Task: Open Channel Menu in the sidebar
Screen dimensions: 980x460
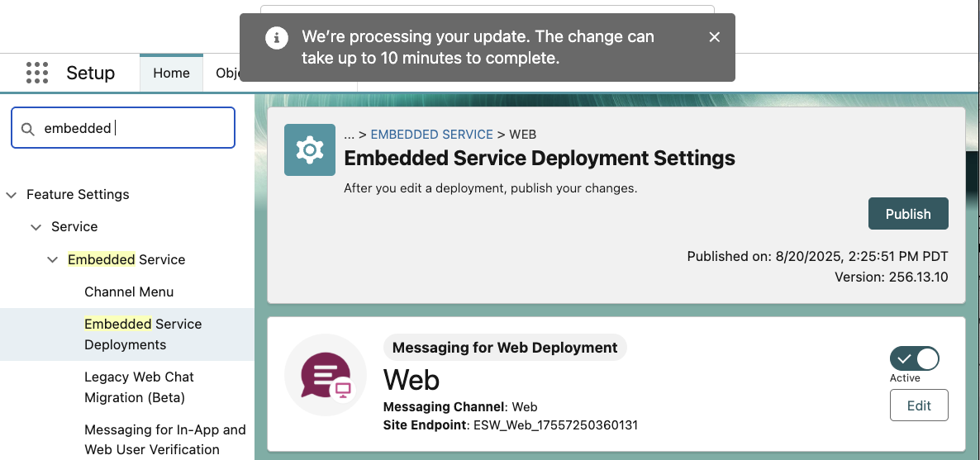Action: pyautogui.click(x=129, y=292)
